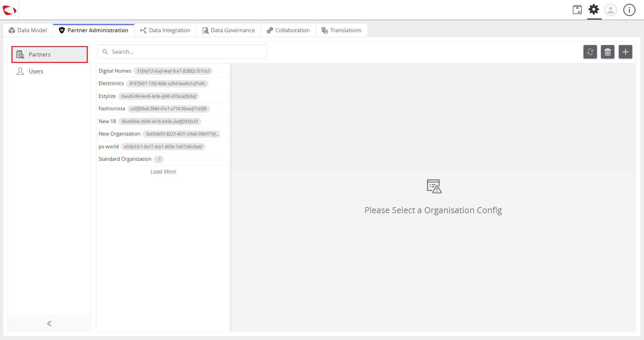Click the trash delete button
This screenshot has width=644, height=340.
608,52
